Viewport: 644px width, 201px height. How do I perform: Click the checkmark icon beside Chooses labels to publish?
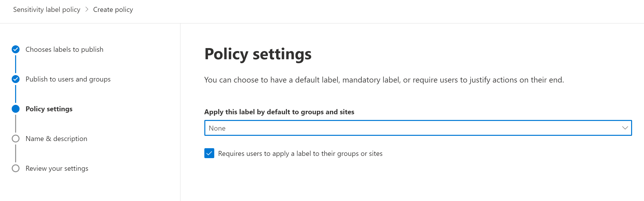[16, 50]
